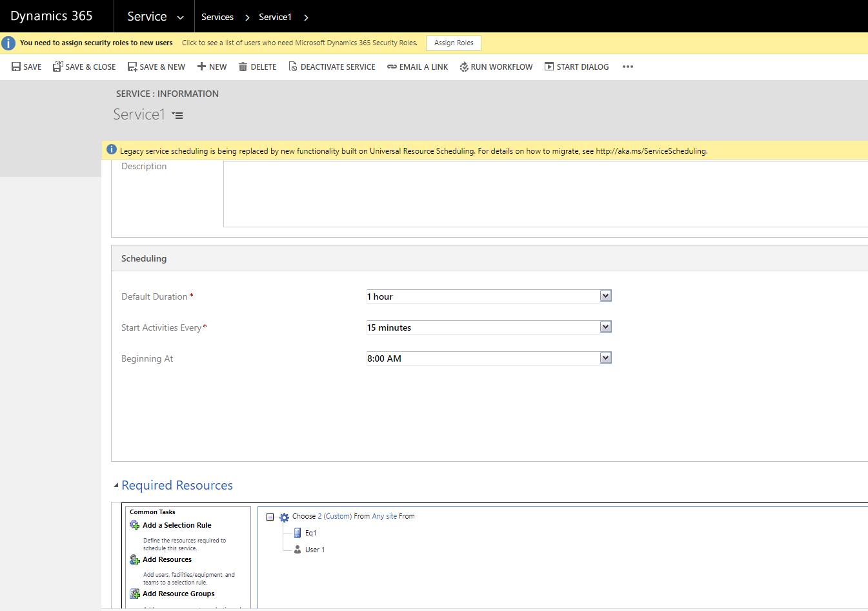Click the security roles info icon
The height and width of the screenshot is (611, 868).
(8, 43)
